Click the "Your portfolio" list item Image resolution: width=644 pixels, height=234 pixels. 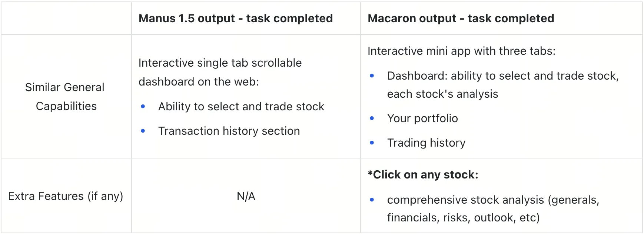(x=422, y=118)
